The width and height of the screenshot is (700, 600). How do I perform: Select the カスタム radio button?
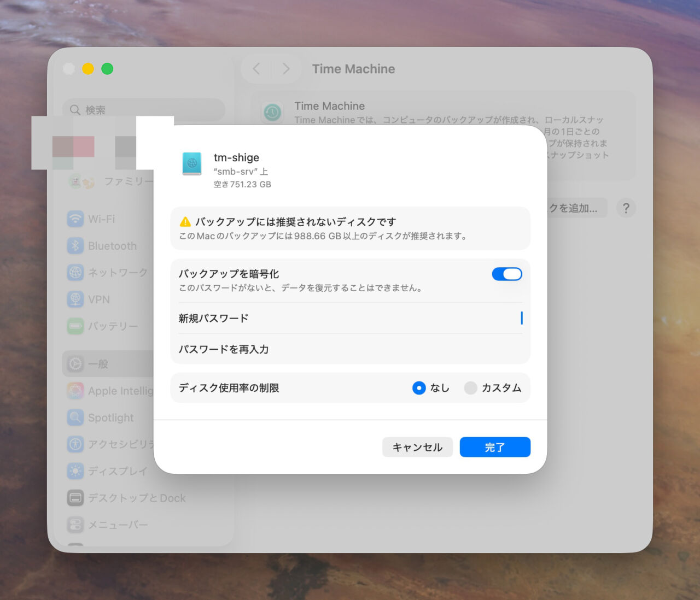470,388
